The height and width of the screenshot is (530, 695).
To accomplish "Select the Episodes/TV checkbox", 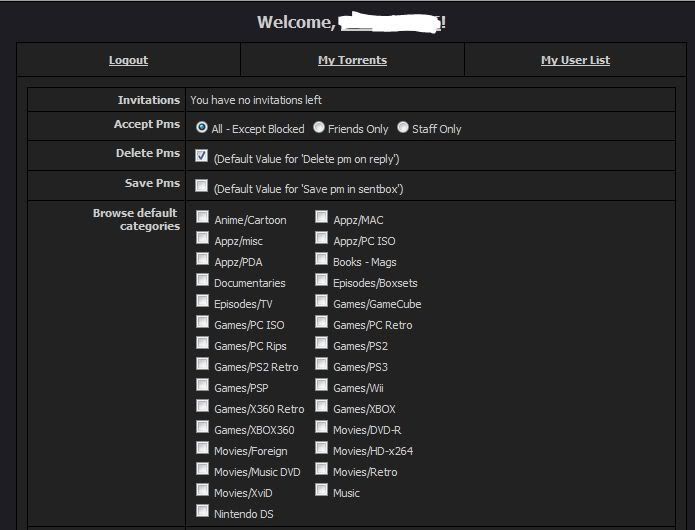I will [202, 302].
